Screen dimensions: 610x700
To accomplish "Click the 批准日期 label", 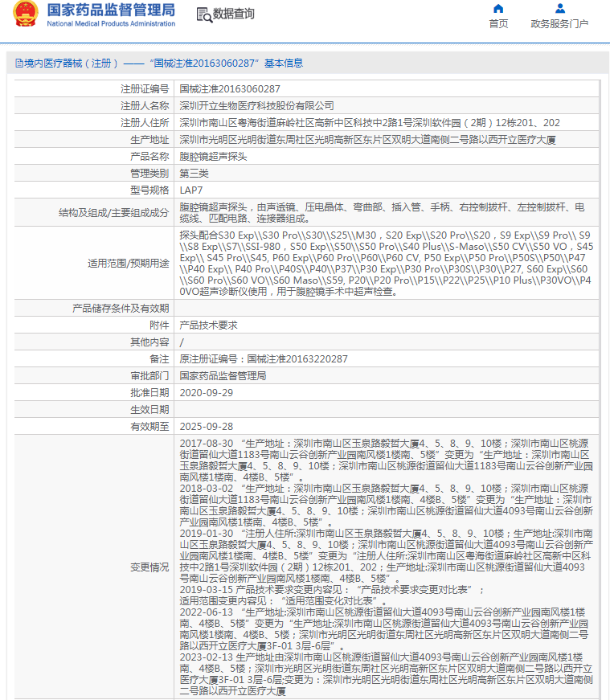I will (x=149, y=393).
